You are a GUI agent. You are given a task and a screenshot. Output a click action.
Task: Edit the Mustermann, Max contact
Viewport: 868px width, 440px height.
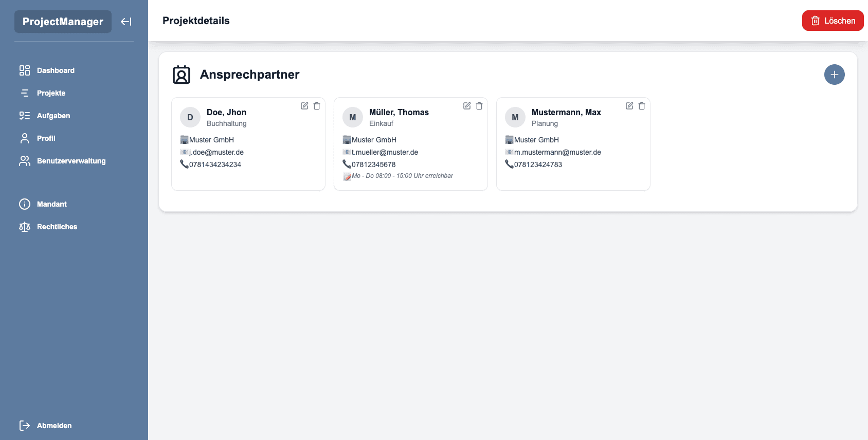click(629, 106)
